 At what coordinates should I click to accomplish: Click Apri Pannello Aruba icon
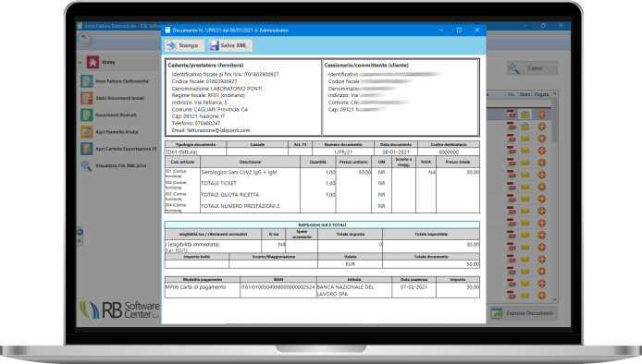click(86, 132)
